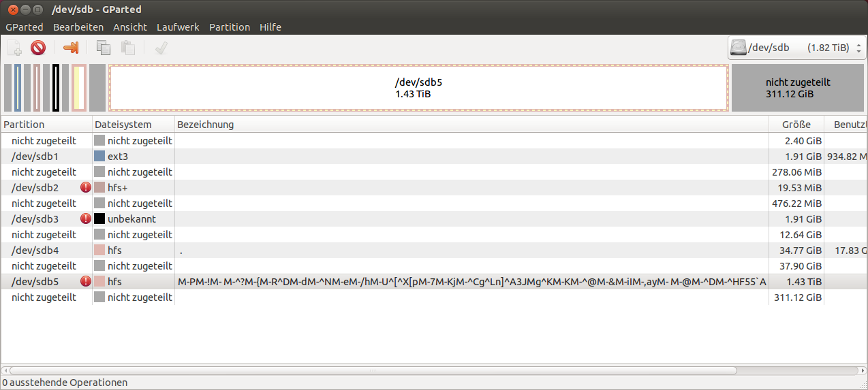Select the /dev/sdb1 partition row
Screen dimensions: 868x390
point(434,157)
